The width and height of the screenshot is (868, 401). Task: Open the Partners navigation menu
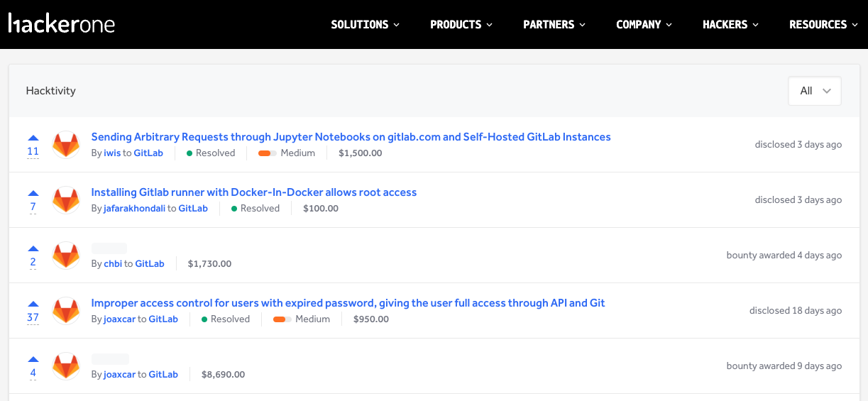coord(554,24)
